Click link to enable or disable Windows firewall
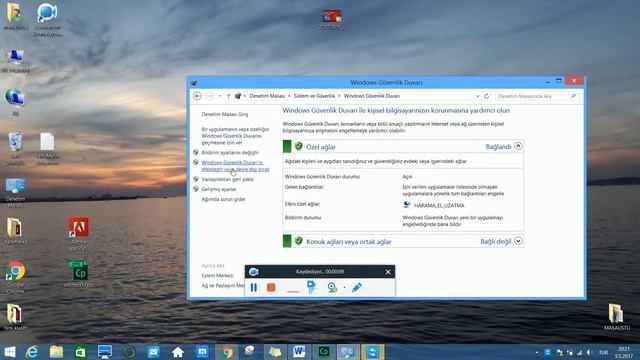Viewport: 640px width, 360px height. [x=236, y=166]
